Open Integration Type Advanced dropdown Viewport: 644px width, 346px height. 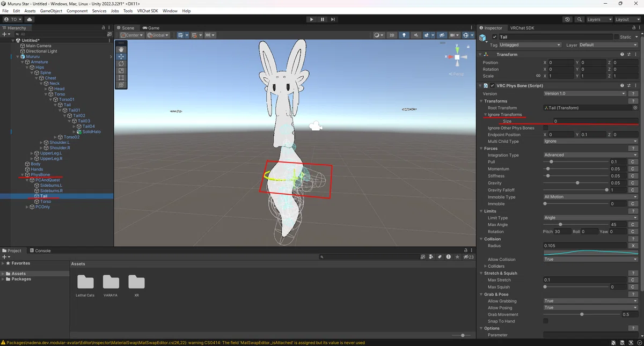click(x=590, y=155)
